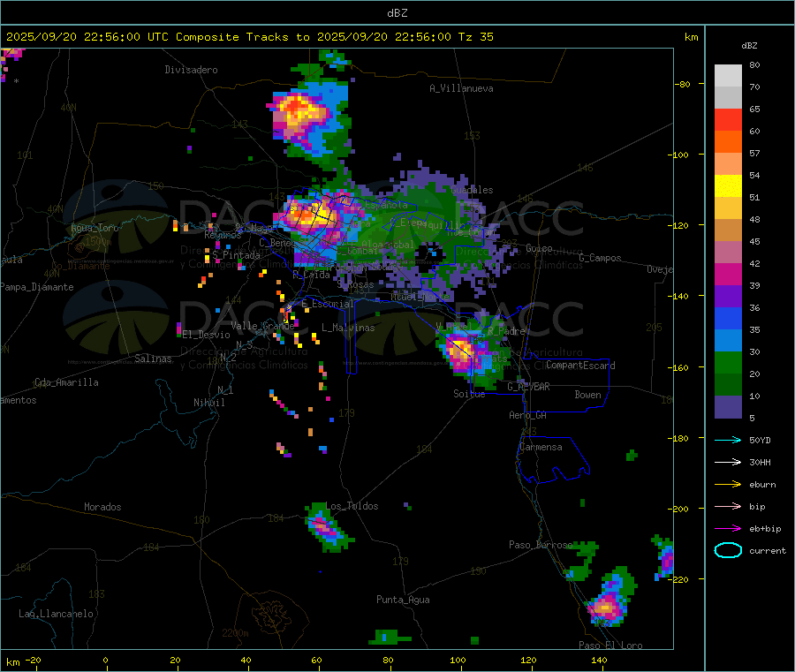This screenshot has width=795, height=672.
Task: Click the 'Cda_Amarilla' map label
Action: (66, 382)
